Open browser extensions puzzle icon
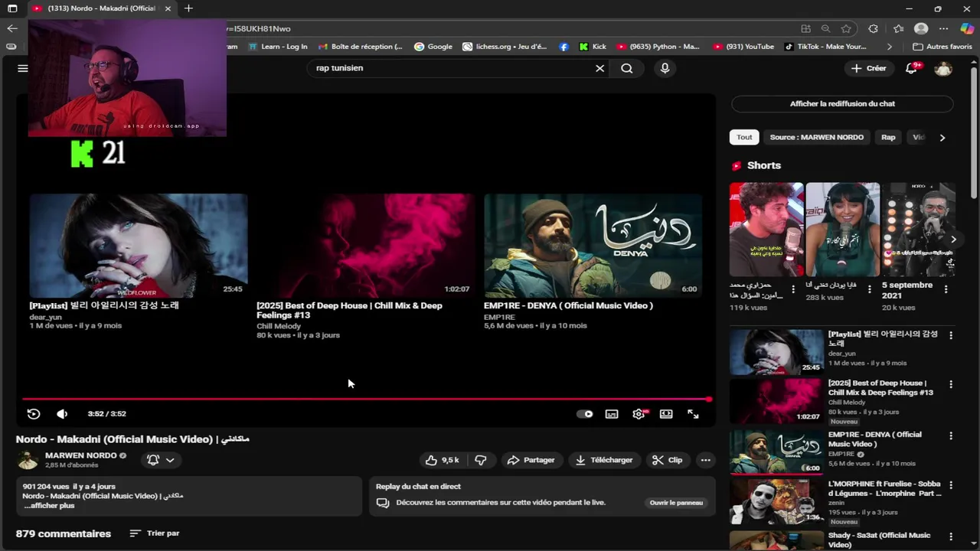Viewport: 980px width, 551px height. 874,28
